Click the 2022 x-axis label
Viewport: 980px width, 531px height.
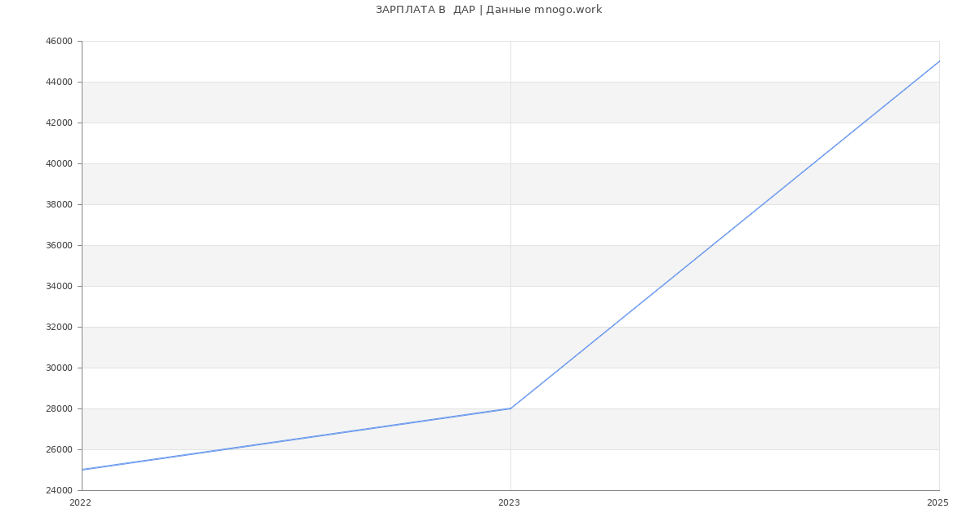(x=80, y=502)
